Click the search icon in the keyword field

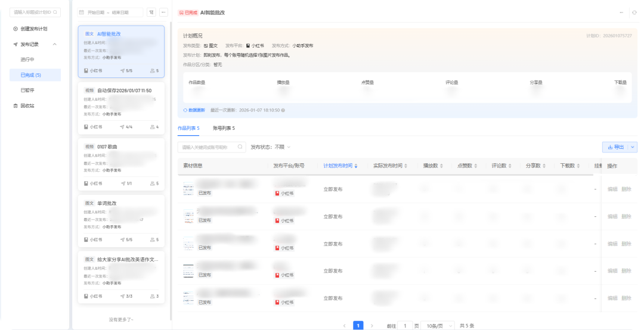pyautogui.click(x=240, y=147)
